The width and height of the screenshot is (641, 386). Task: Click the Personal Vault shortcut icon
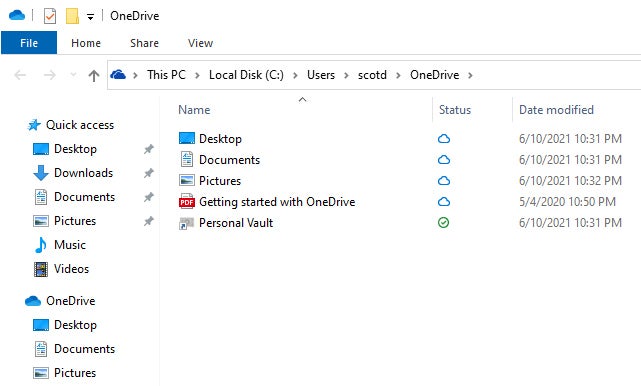click(186, 223)
